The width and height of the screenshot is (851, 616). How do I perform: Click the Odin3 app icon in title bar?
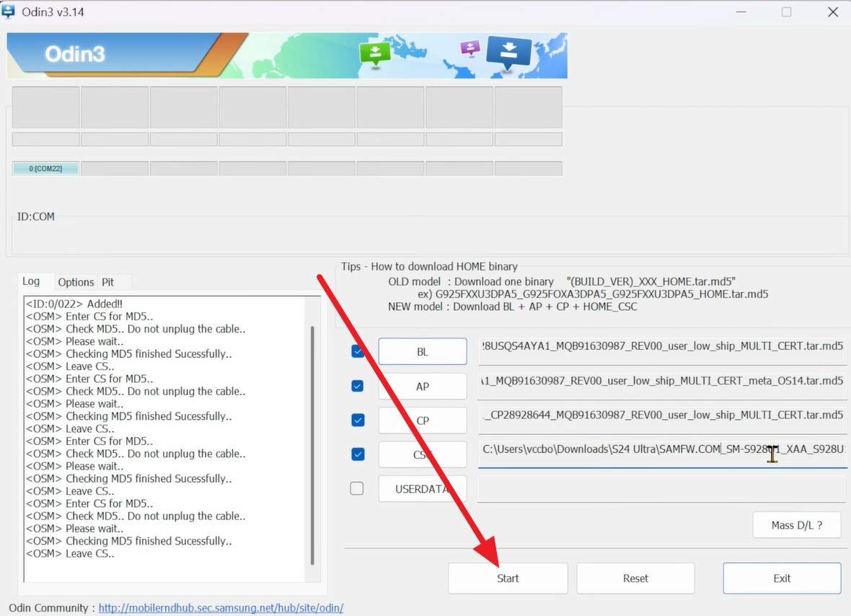(x=8, y=12)
